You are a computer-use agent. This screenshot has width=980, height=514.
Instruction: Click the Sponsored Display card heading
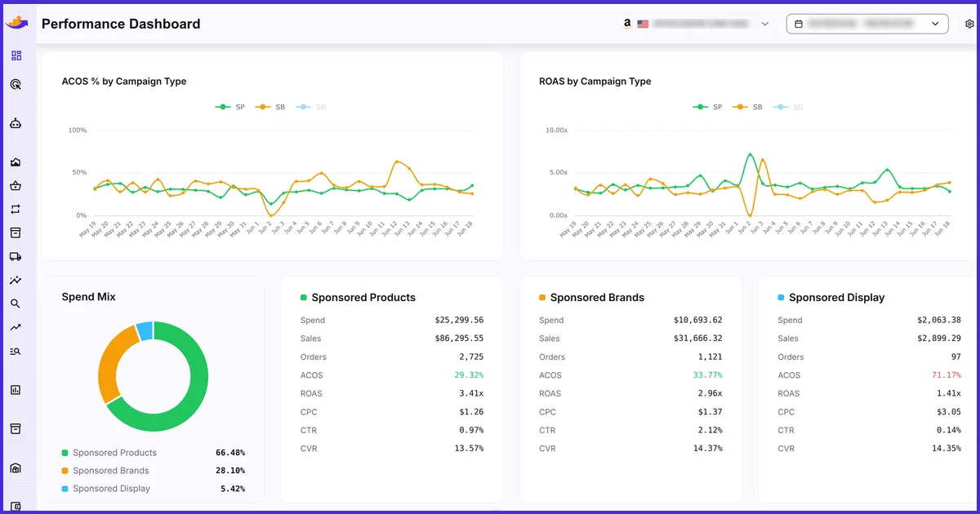coord(836,298)
